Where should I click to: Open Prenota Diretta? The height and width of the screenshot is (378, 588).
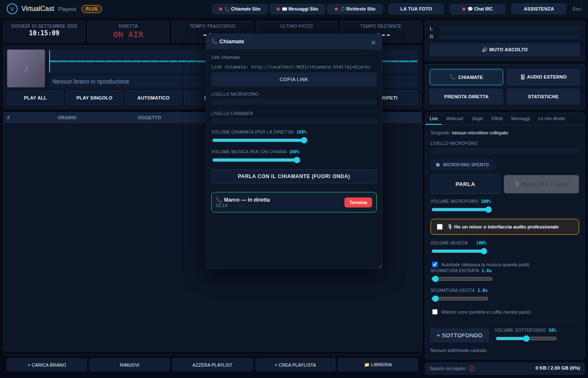click(x=466, y=97)
